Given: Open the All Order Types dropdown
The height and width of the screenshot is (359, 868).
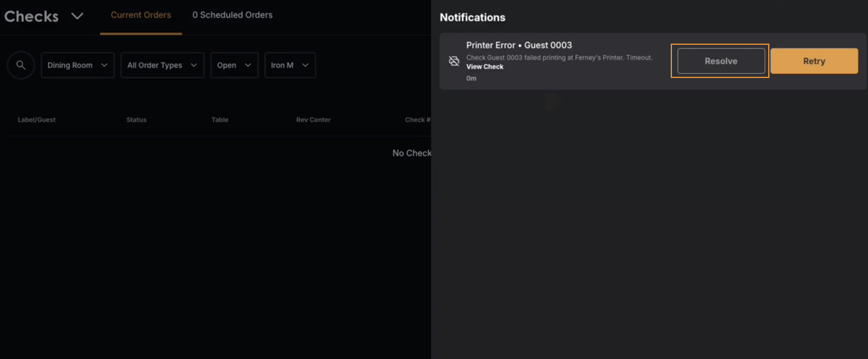Looking at the screenshot, I should (x=162, y=65).
